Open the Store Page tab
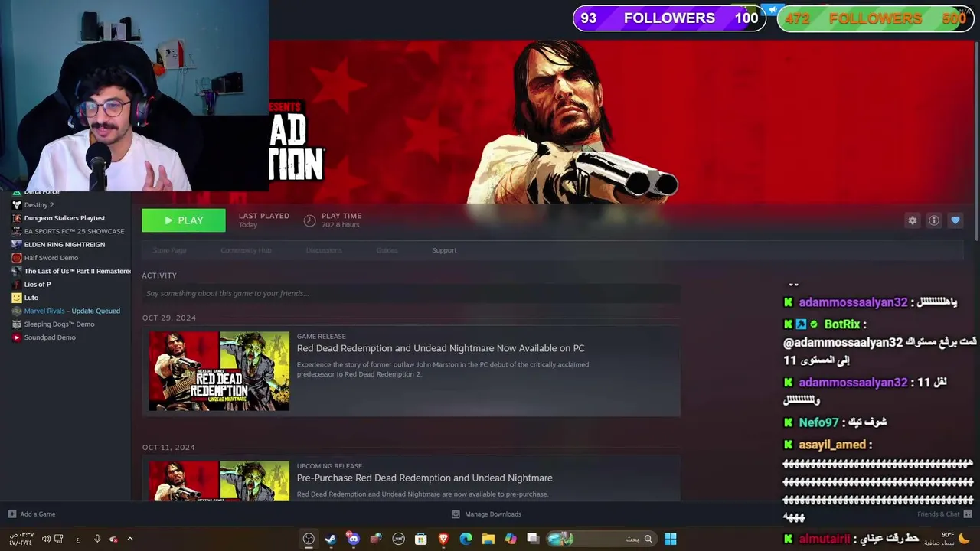 pyautogui.click(x=170, y=250)
